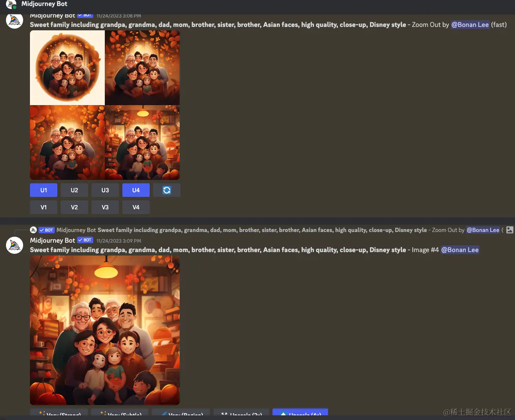515x420 pixels.
Task: Select U3 to upscale the third image
Action: coord(105,190)
